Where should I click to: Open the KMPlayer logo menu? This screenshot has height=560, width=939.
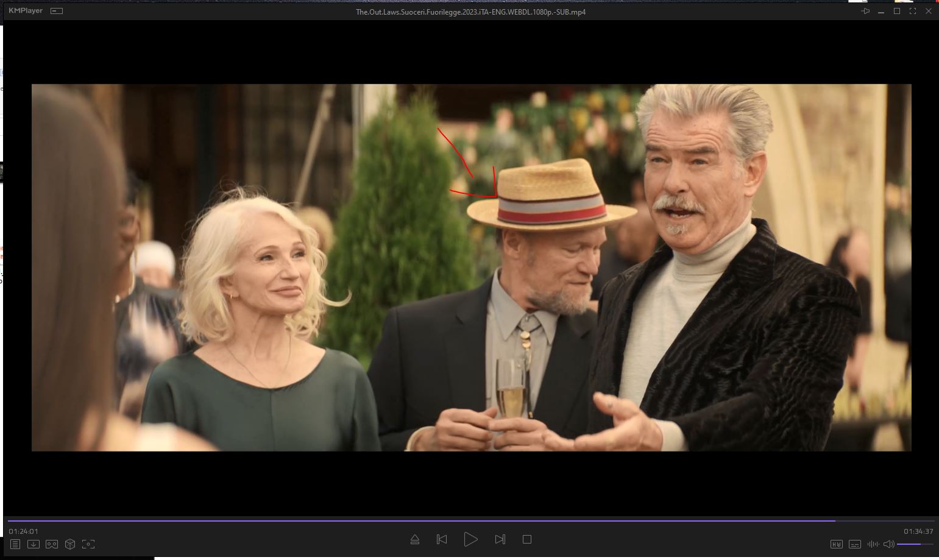[x=26, y=11]
